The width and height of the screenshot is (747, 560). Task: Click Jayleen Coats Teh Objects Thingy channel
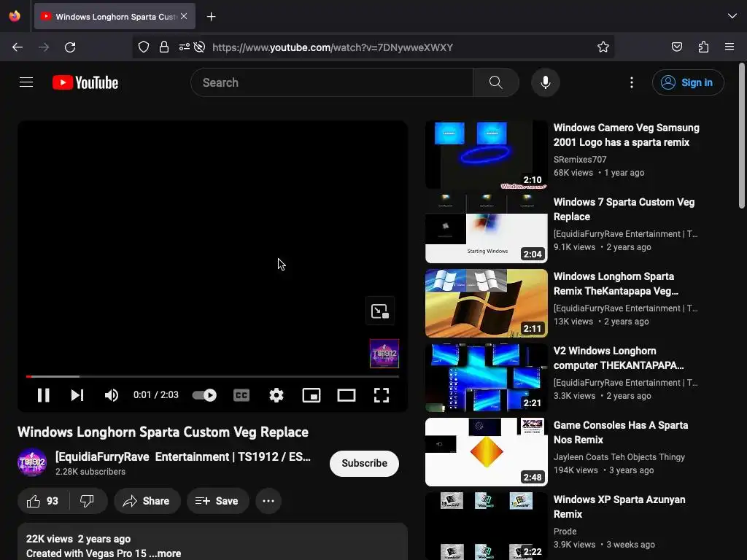coord(619,456)
